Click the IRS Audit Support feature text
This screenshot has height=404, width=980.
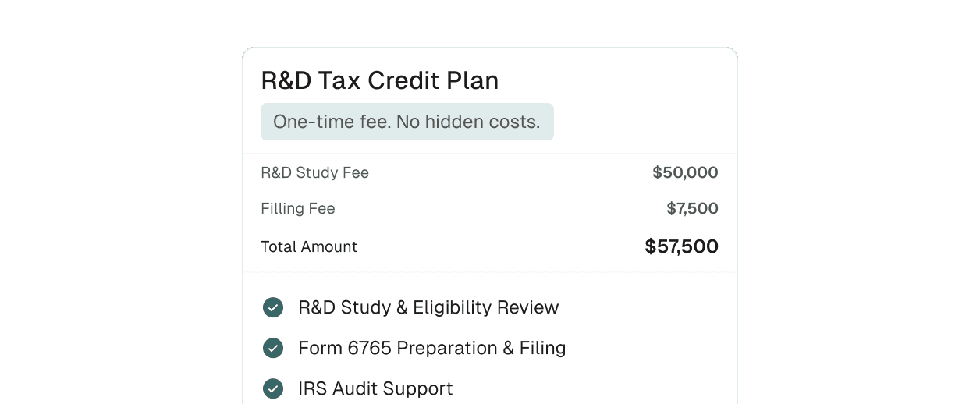coord(375,388)
